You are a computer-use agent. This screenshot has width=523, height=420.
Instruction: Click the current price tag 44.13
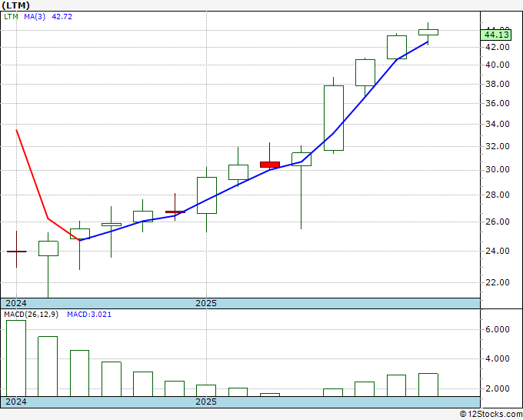[496, 35]
